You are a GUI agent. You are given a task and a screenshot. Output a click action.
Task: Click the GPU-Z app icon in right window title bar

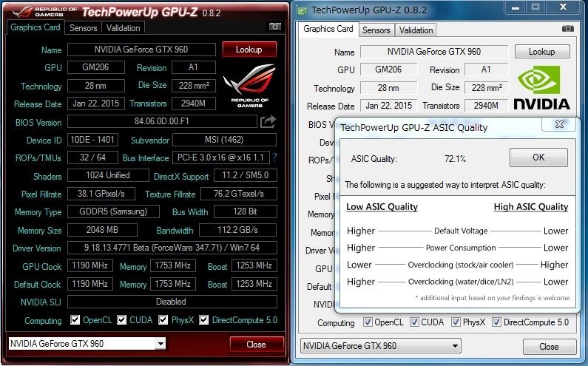301,10
